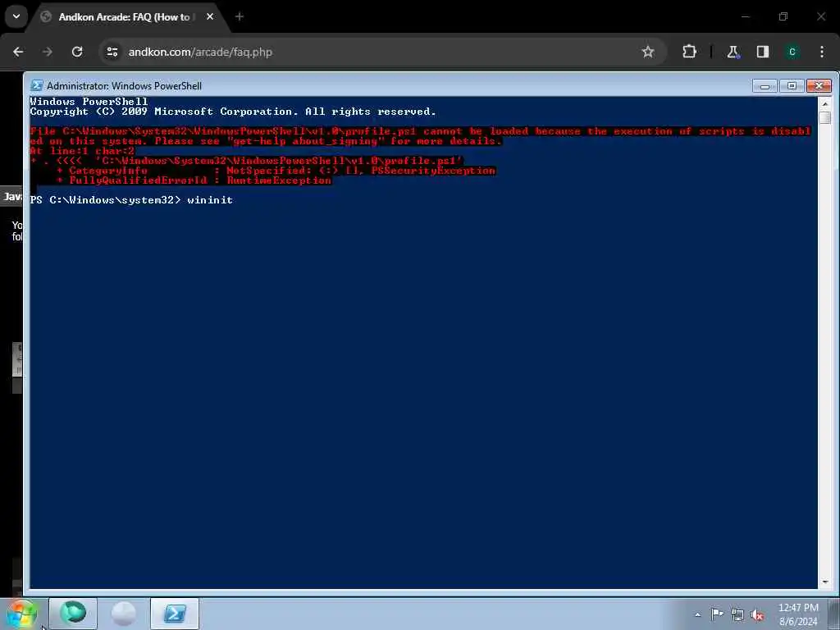Open the Chrome profile avatar C
The width and height of the screenshot is (840, 630).
pos(792,52)
